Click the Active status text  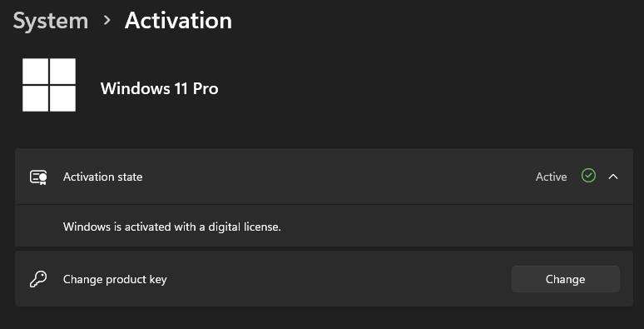tap(551, 177)
